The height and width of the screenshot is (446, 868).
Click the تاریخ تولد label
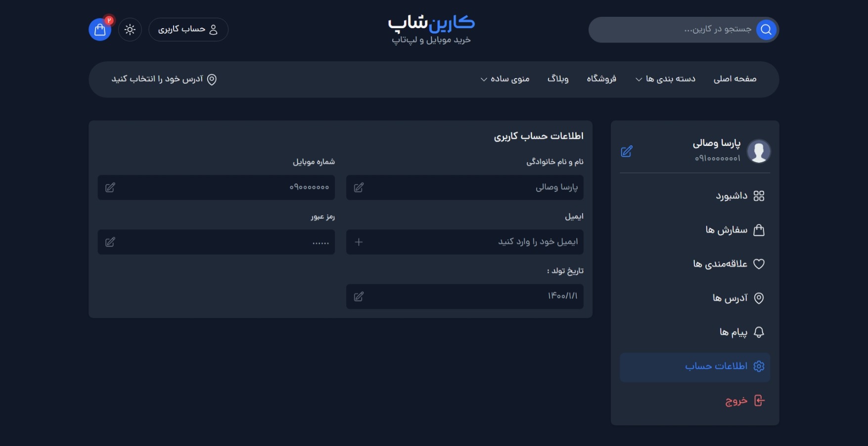pos(565,270)
